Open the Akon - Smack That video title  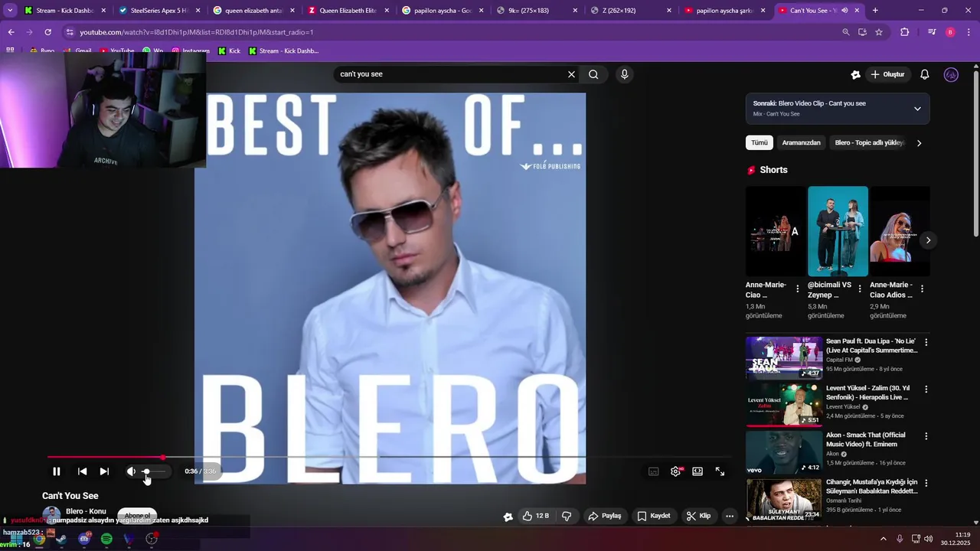point(865,439)
